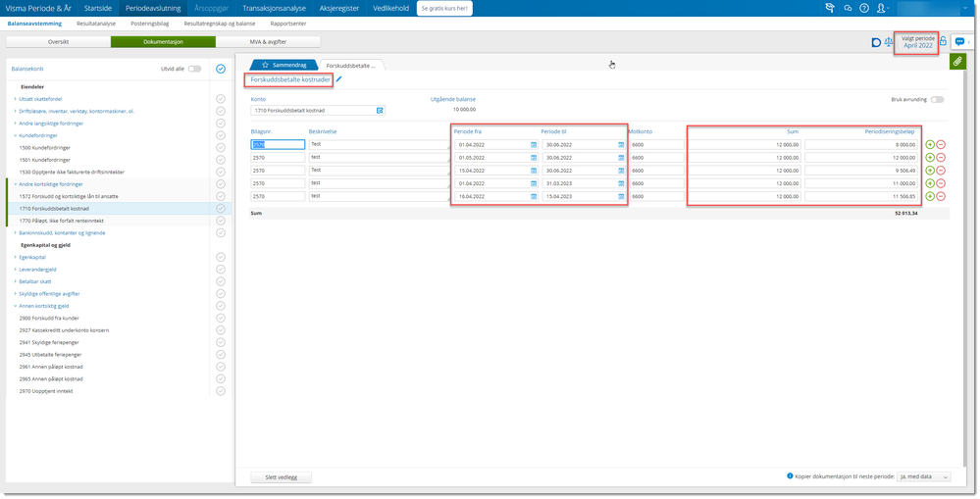Switch to the MVA & avgifter tab
This screenshot has height=499, width=980.
(x=268, y=42)
